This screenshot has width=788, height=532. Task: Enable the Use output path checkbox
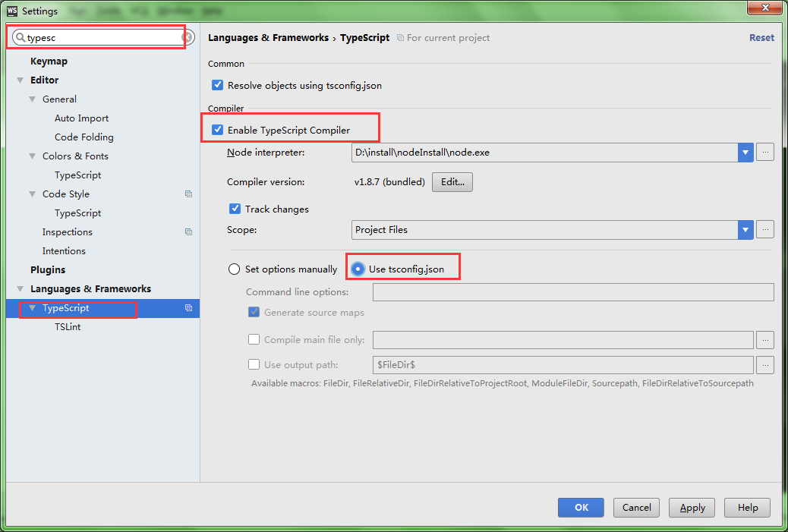(254, 364)
